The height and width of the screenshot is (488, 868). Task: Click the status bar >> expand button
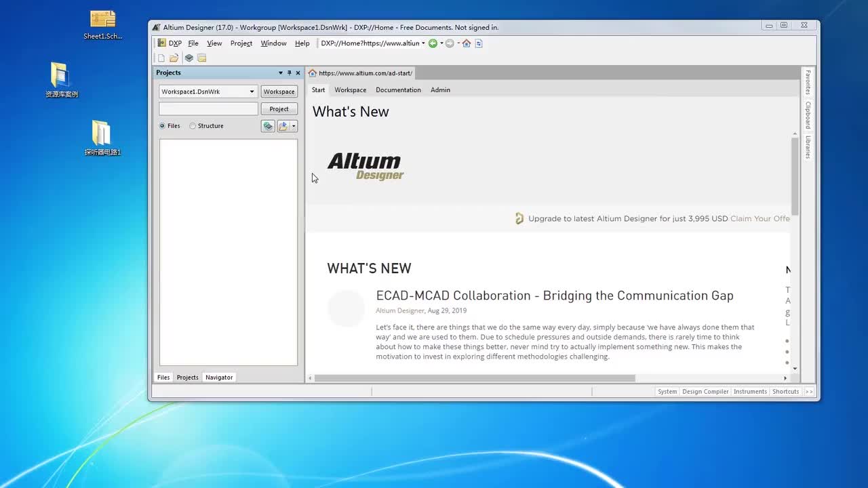(x=808, y=392)
